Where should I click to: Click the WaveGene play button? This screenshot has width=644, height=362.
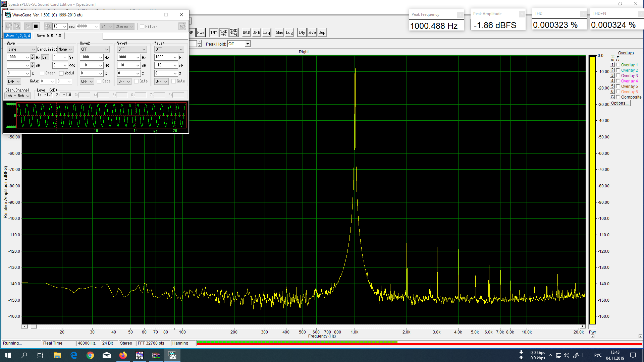pyautogui.click(x=28, y=26)
